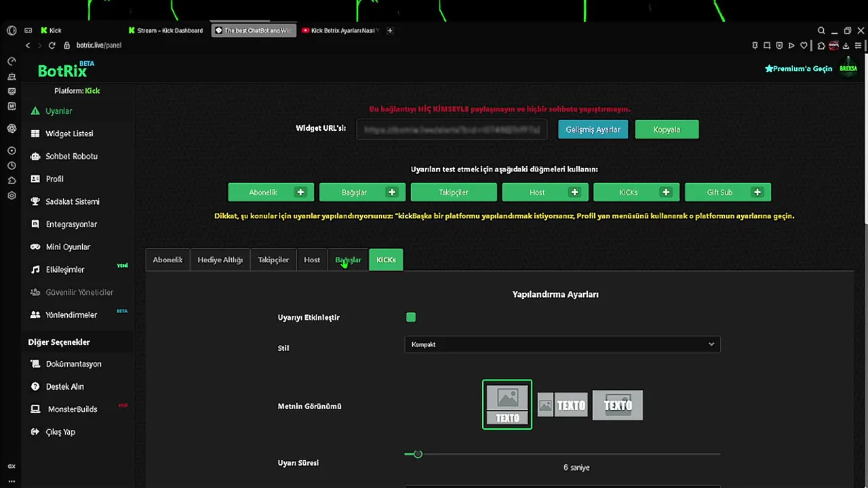The width and height of the screenshot is (868, 488).
Task: Open the browser extensions puzzle icon
Action: pos(821,45)
